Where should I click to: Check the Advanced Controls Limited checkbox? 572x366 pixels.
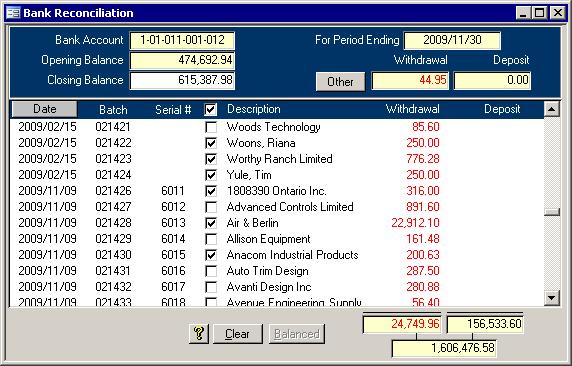coord(211,207)
